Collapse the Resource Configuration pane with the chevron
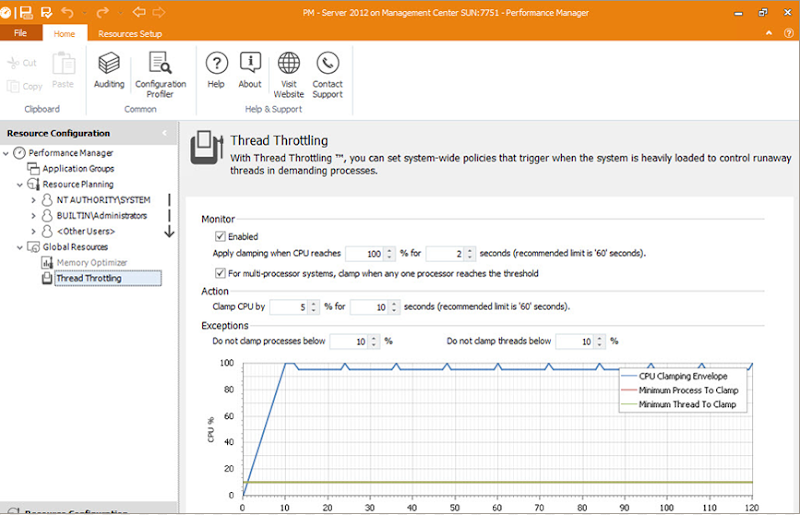This screenshot has height=515, width=800. point(164,133)
